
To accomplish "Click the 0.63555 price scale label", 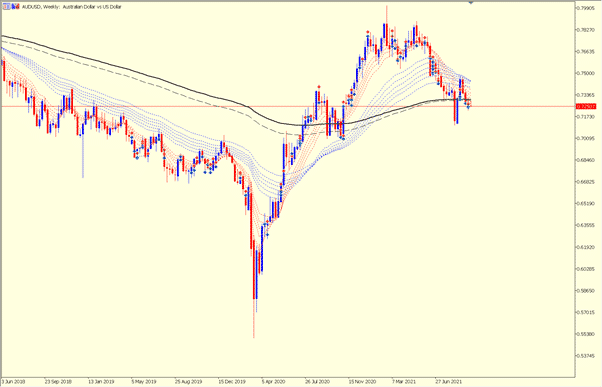I will pyautogui.click(x=586, y=225).
